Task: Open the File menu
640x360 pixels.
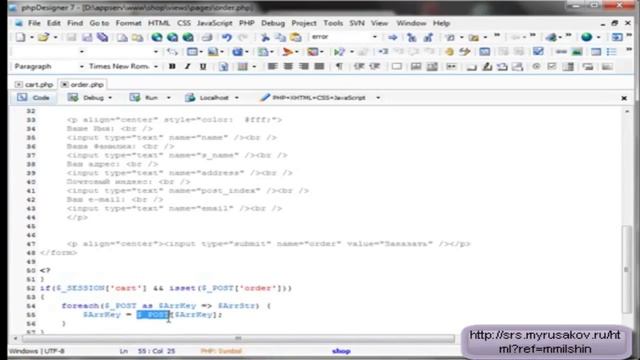Action: [x=34, y=23]
